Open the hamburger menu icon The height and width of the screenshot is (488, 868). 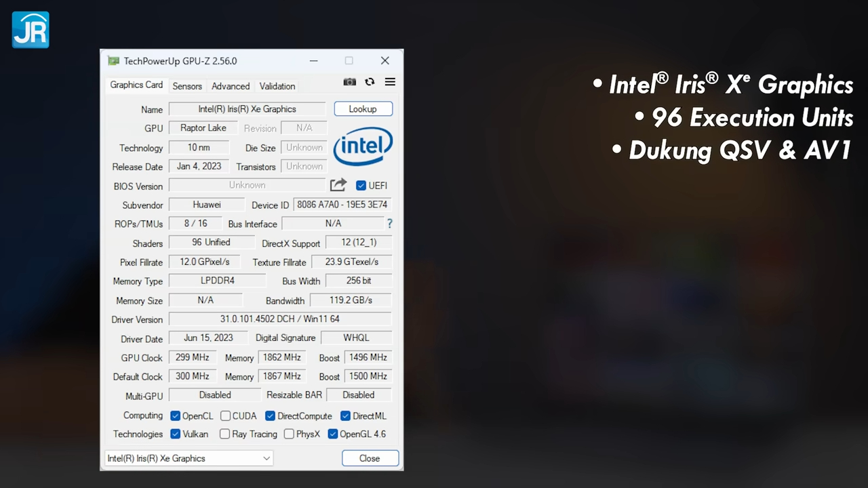tap(390, 82)
